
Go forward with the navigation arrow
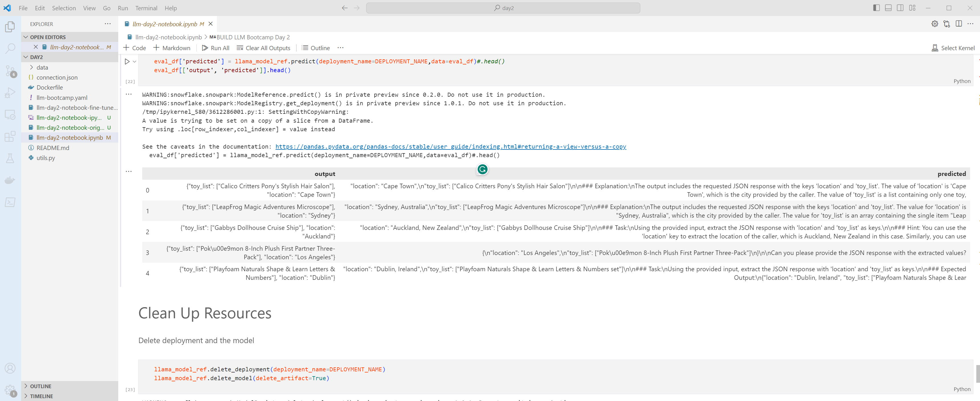click(x=356, y=8)
